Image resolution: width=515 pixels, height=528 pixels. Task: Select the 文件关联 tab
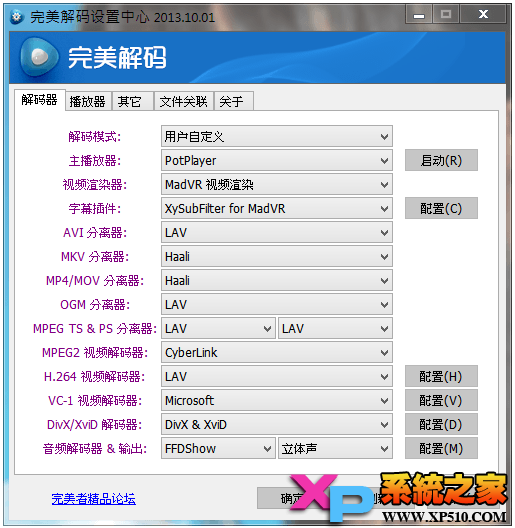184,101
